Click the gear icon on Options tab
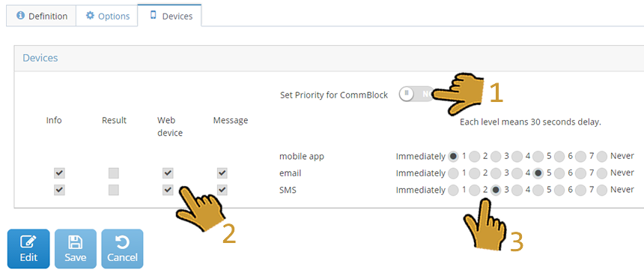Image resolution: width=644 pixels, height=273 pixels. tap(90, 16)
